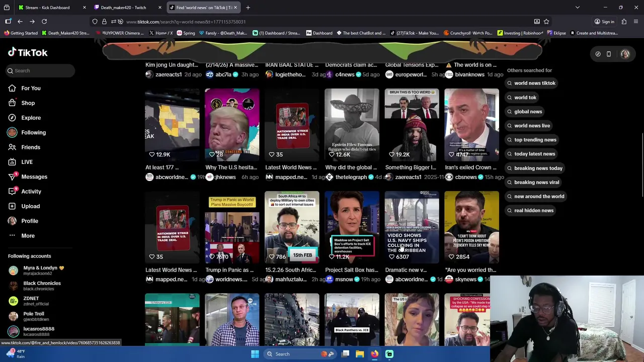
Task: Open the tab list dropdown
Action: (x=578, y=8)
